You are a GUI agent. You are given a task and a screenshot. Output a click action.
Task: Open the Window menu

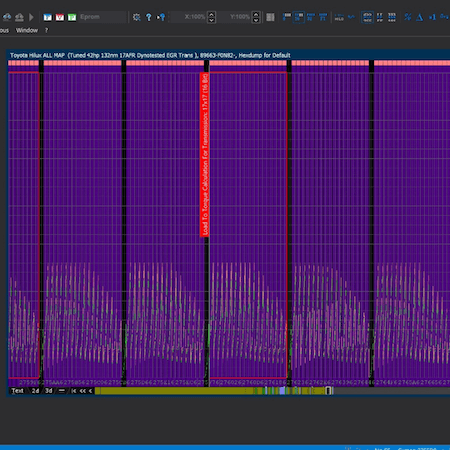pyautogui.click(x=27, y=30)
